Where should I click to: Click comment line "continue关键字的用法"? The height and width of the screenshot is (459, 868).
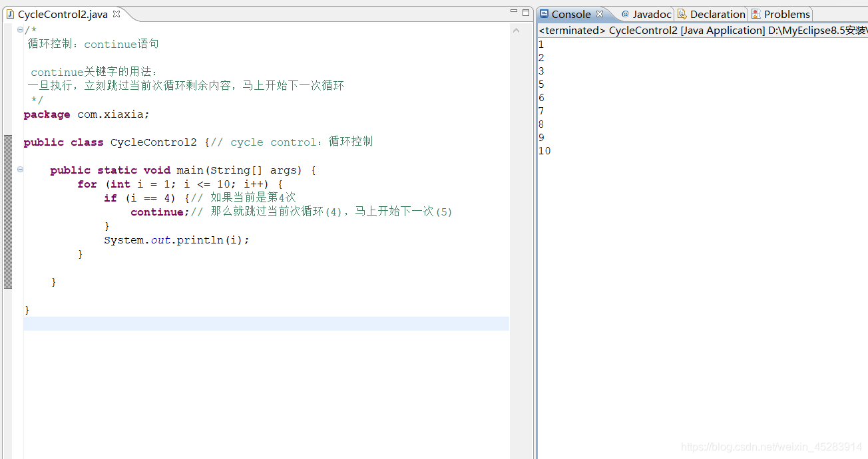(93, 72)
